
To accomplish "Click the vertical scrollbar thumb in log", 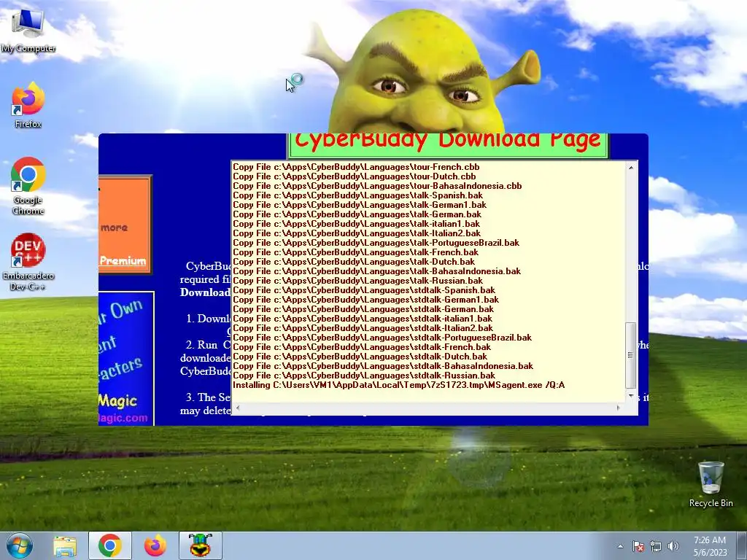I will (631, 355).
